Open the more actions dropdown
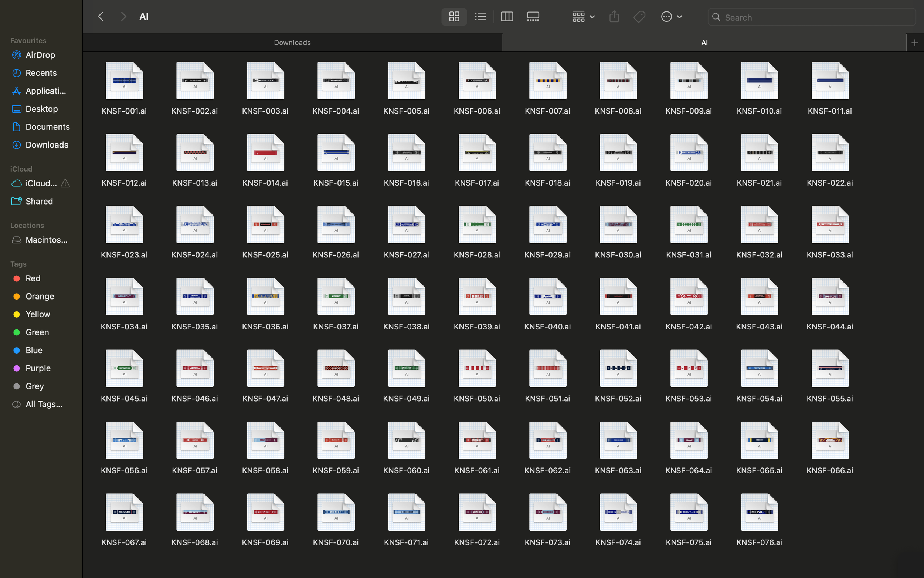The height and width of the screenshot is (578, 924). click(x=671, y=16)
